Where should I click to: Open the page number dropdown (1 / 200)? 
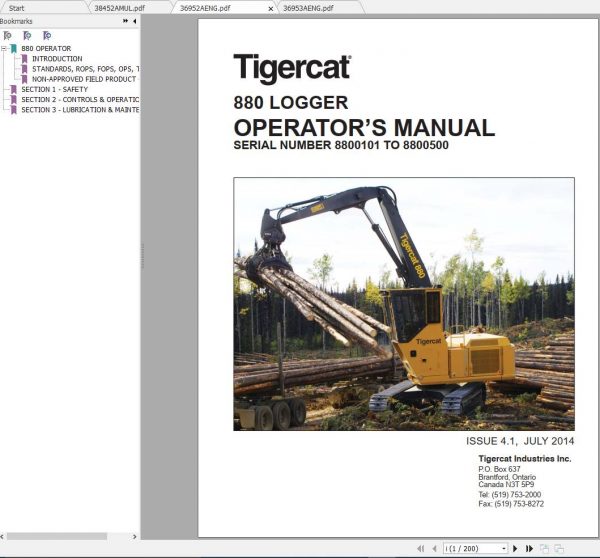coord(504,548)
